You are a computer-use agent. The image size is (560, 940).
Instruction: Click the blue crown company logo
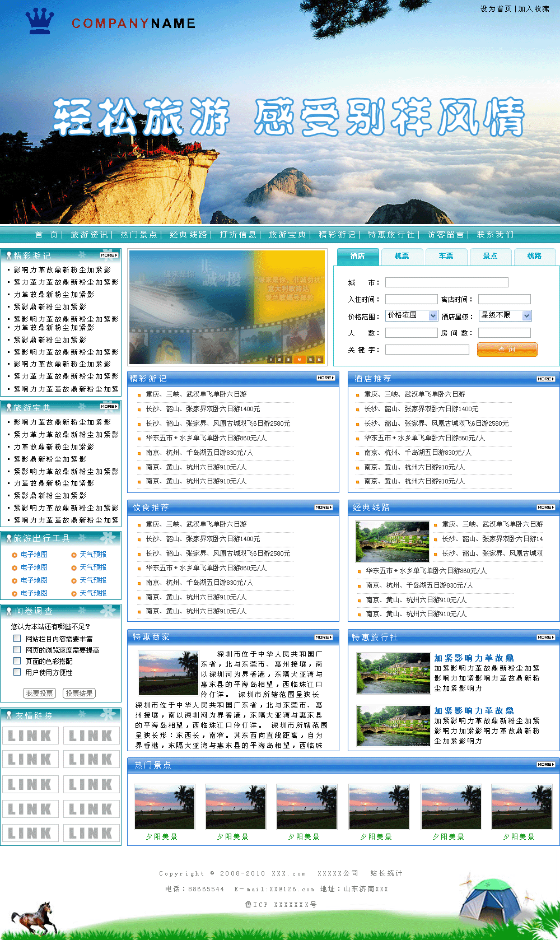click(x=40, y=21)
